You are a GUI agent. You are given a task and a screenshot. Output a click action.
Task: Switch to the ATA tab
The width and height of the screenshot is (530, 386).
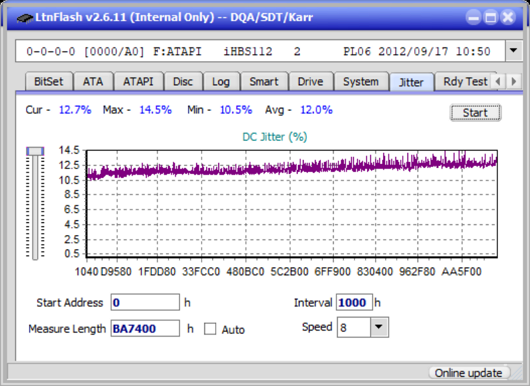[x=93, y=81]
